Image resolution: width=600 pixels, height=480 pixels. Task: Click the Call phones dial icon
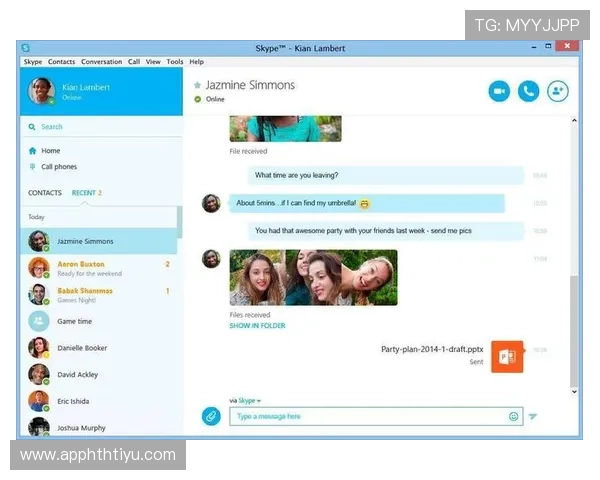pyautogui.click(x=33, y=167)
